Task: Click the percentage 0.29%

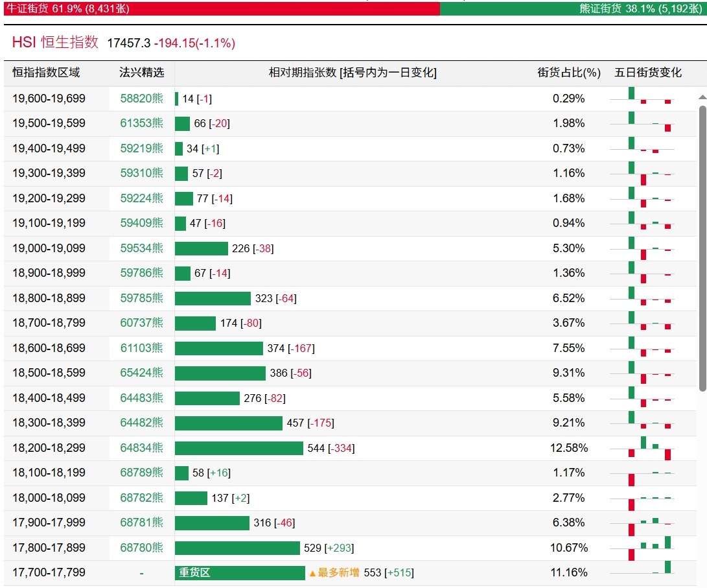Action: [569, 99]
